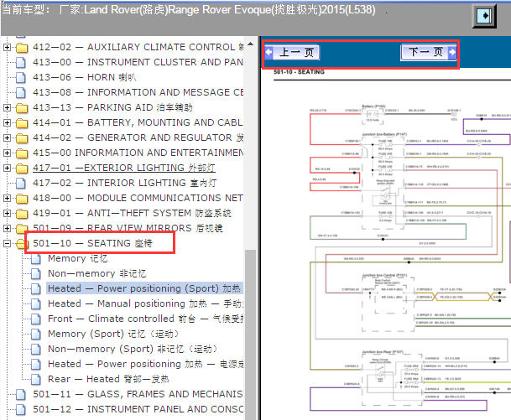Open the Memory 记忆 seating diagram

point(77,258)
